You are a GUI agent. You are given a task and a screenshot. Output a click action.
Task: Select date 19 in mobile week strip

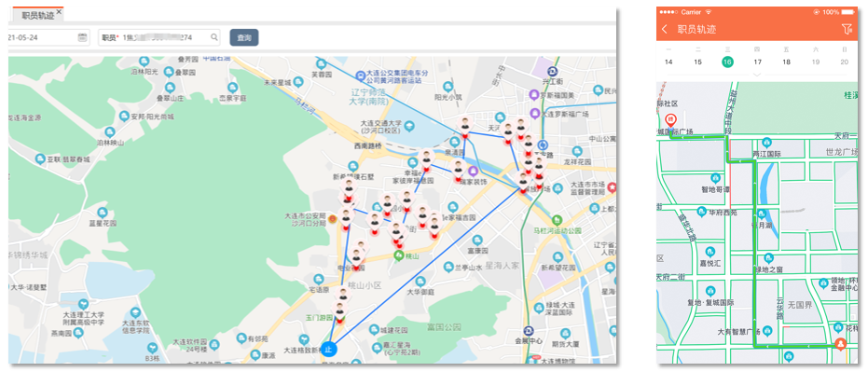coord(816,62)
